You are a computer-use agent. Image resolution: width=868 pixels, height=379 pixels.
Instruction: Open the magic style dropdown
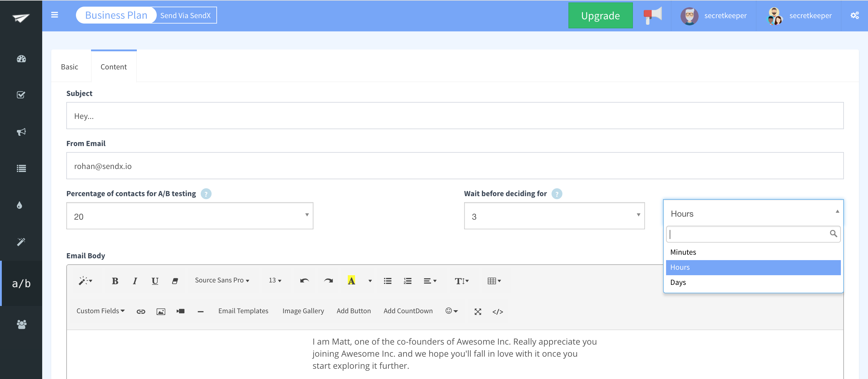[85, 281]
